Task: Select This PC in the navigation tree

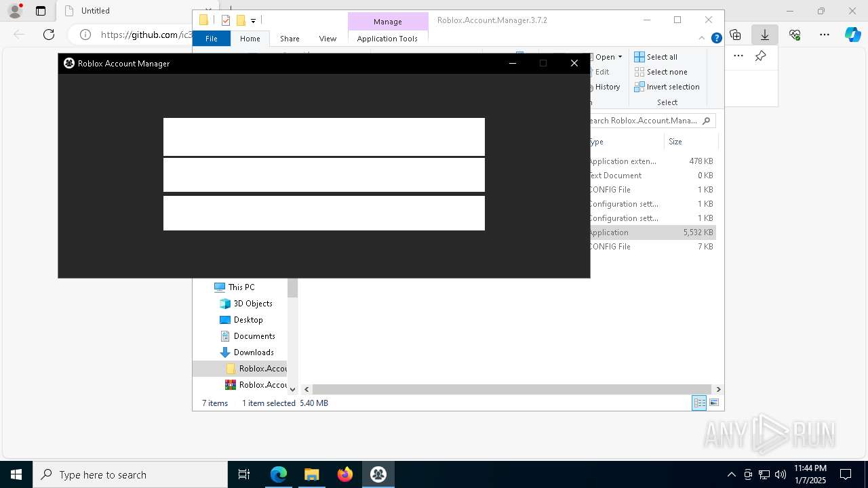Action: tap(235, 287)
